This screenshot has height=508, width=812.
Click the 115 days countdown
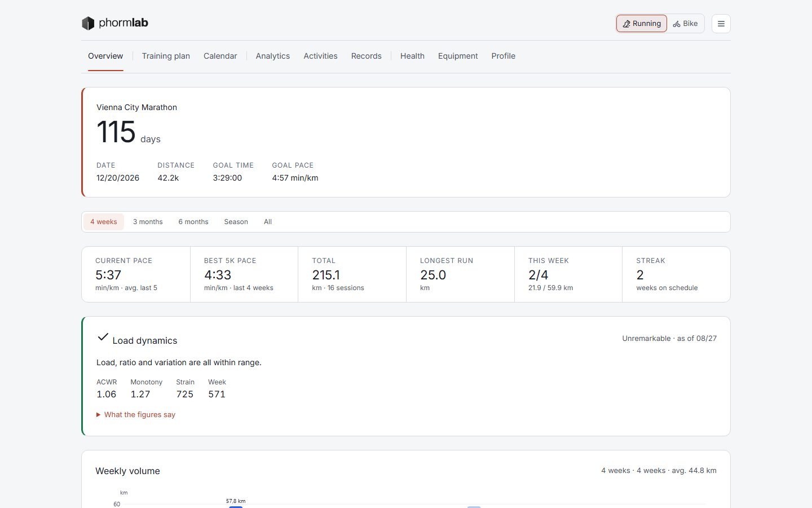pyautogui.click(x=129, y=132)
